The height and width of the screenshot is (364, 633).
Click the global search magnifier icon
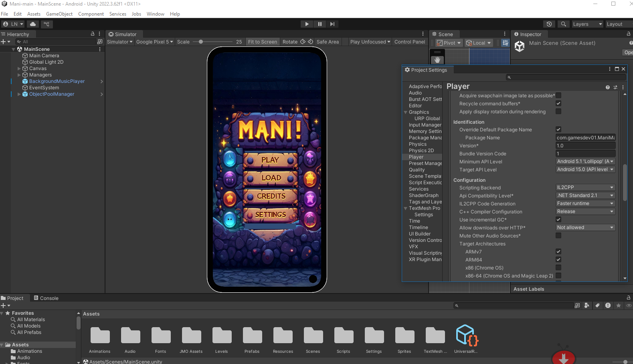(563, 24)
